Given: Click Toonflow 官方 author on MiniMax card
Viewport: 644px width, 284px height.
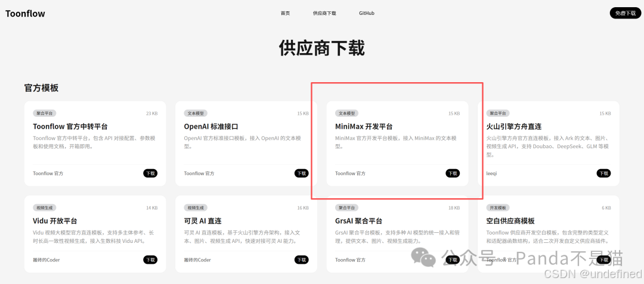Looking at the screenshot, I should (x=351, y=173).
